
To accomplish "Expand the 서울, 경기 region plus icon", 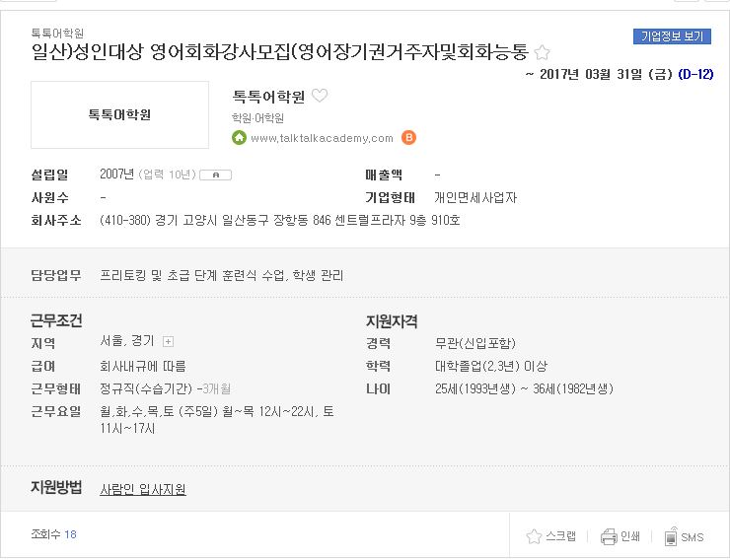I will pyautogui.click(x=168, y=342).
